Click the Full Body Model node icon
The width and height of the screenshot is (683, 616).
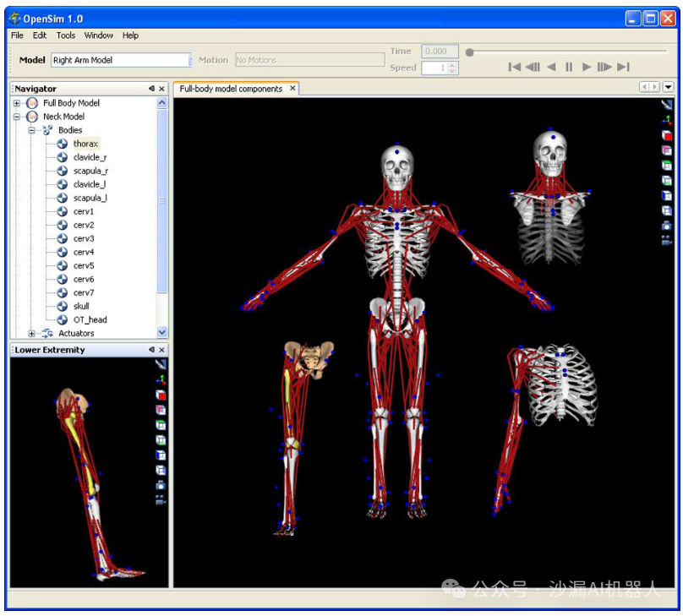(32, 103)
